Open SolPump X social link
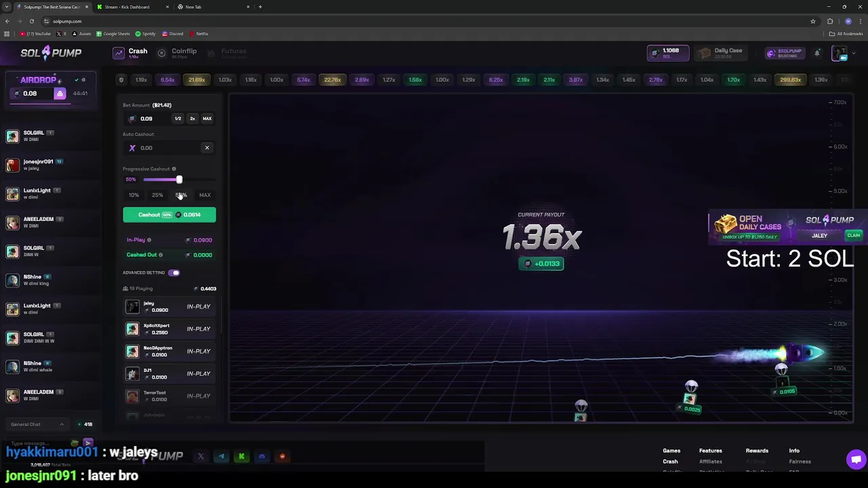This screenshot has height=488, width=868. click(x=201, y=457)
